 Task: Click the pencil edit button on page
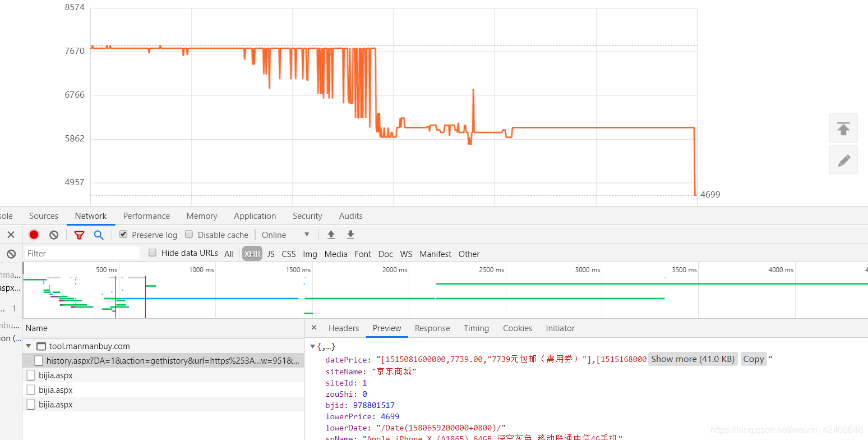843,159
